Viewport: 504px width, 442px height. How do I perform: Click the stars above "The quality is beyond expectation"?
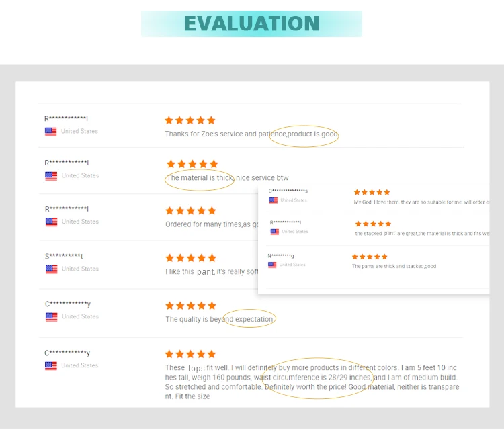pyautogui.click(x=191, y=306)
